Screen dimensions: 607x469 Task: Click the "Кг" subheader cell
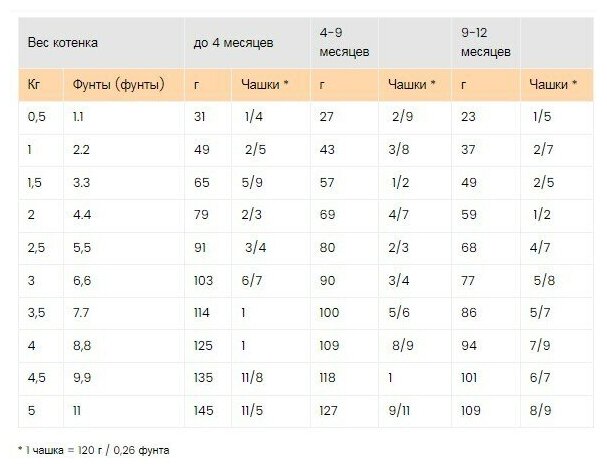(34, 85)
